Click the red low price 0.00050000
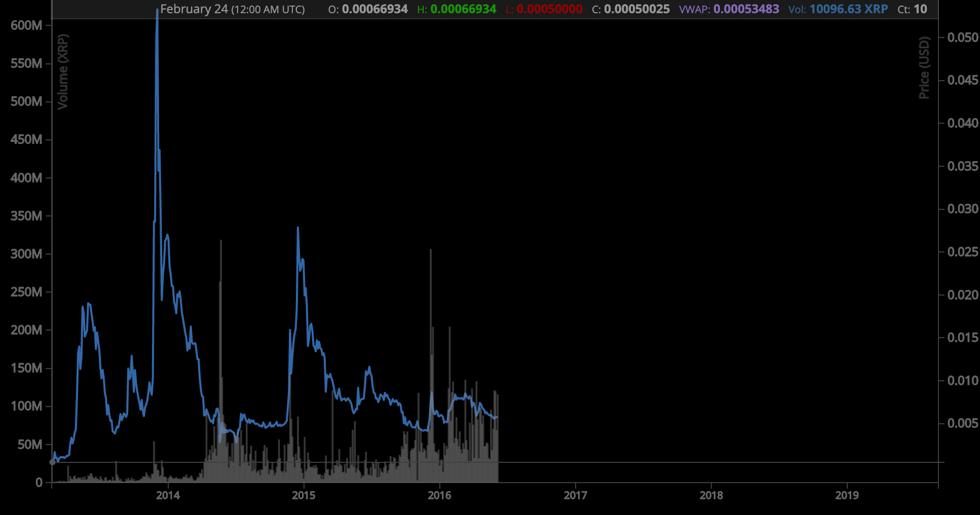980x515 pixels. click(x=550, y=9)
